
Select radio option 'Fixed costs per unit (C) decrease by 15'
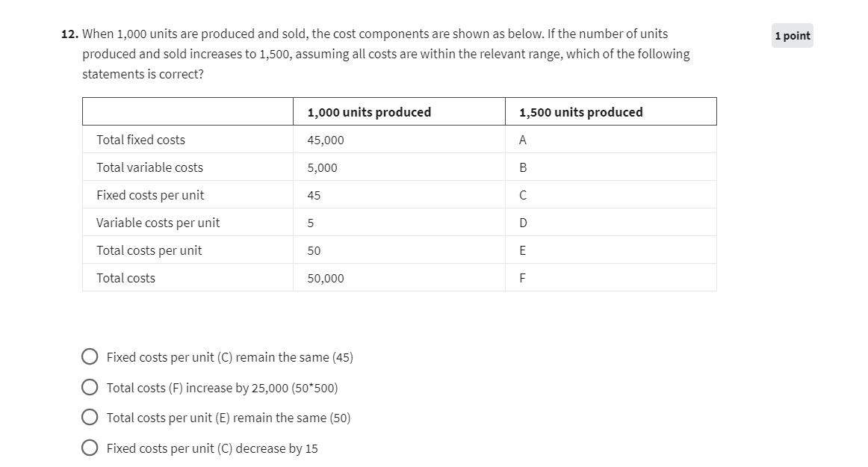point(90,448)
